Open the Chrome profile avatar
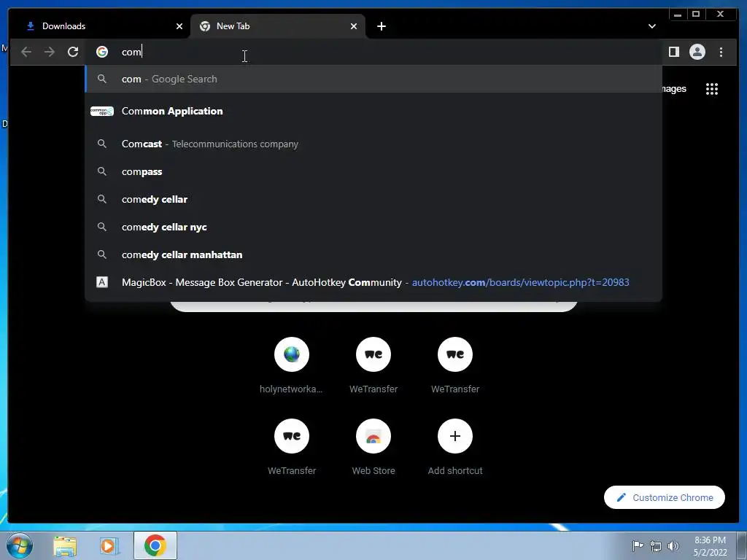The image size is (747, 560). (x=697, y=52)
